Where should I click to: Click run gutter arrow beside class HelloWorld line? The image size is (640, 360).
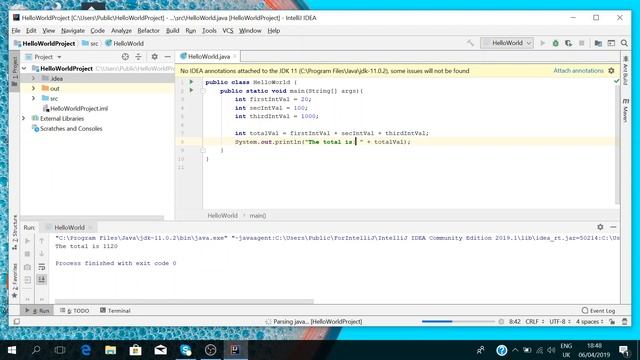pyautogui.click(x=191, y=82)
